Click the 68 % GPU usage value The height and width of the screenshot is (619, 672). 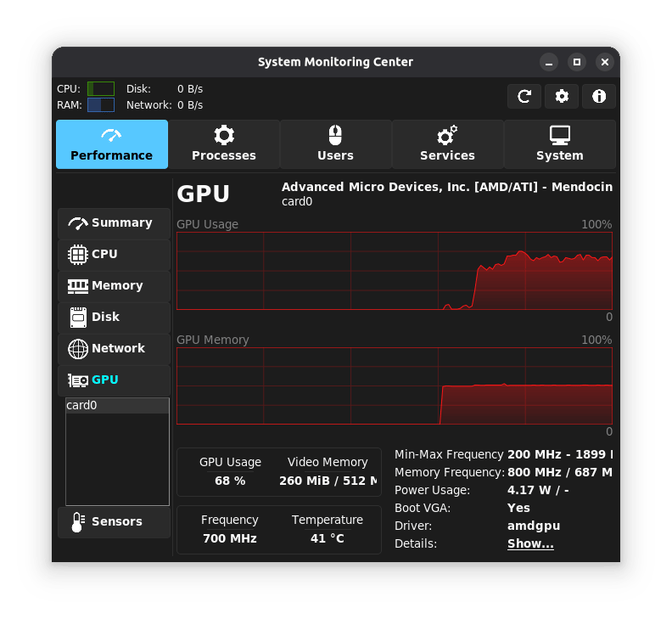click(230, 481)
